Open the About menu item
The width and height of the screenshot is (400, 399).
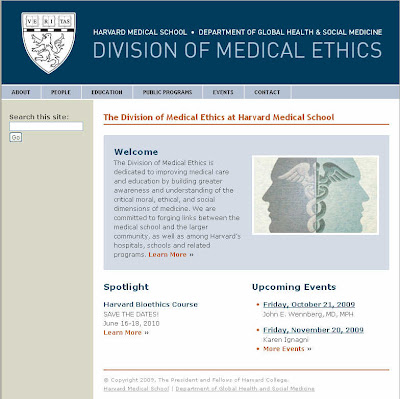pyautogui.click(x=21, y=92)
